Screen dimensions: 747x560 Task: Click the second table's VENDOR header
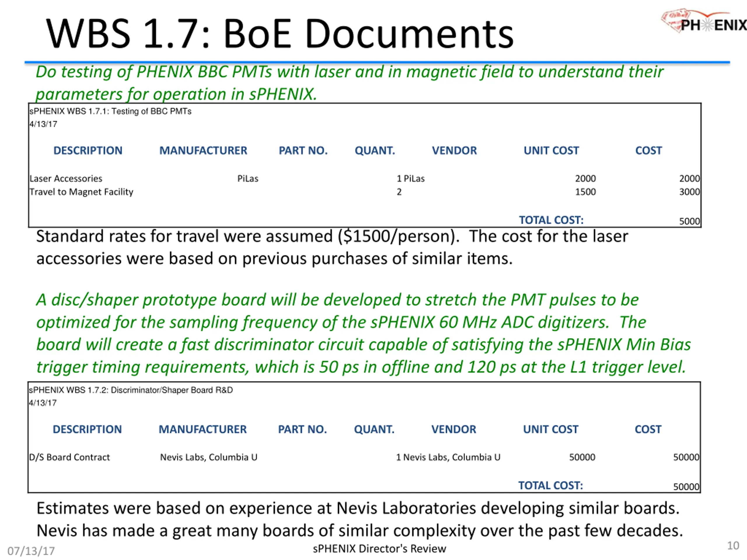coord(453,429)
